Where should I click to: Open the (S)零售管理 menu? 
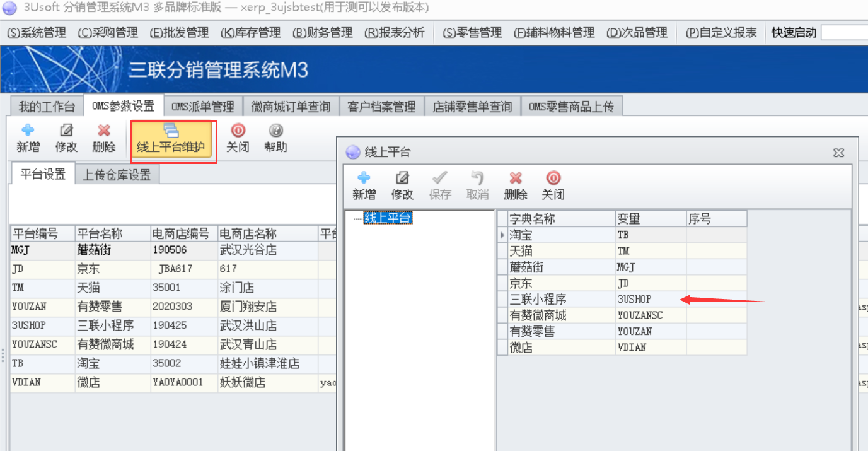[472, 32]
